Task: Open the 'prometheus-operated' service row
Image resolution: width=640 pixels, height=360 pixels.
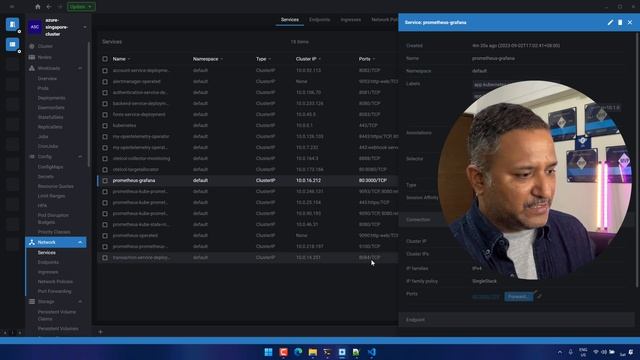Action: click(248, 236)
